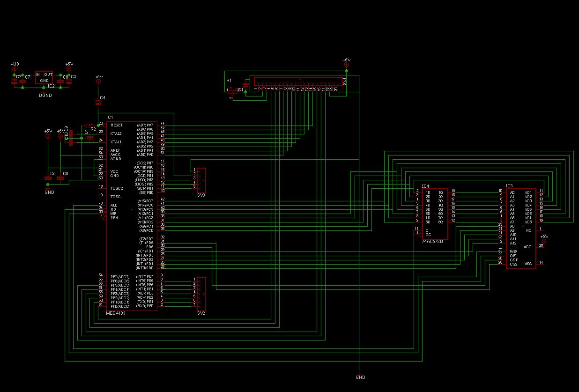Click the +UB supply symbol
This screenshot has height=392, width=579.
pyautogui.click(x=14, y=69)
